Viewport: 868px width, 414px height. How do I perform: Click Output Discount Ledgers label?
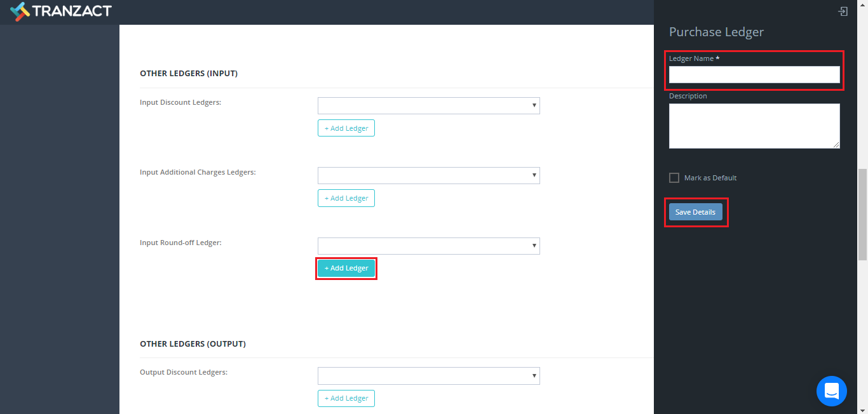pos(184,372)
